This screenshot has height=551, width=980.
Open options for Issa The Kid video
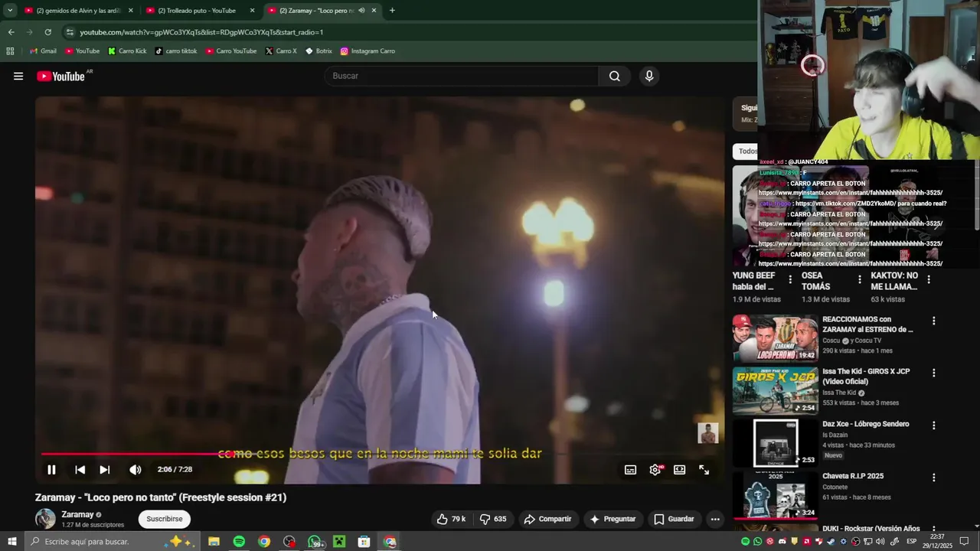pyautogui.click(x=933, y=373)
